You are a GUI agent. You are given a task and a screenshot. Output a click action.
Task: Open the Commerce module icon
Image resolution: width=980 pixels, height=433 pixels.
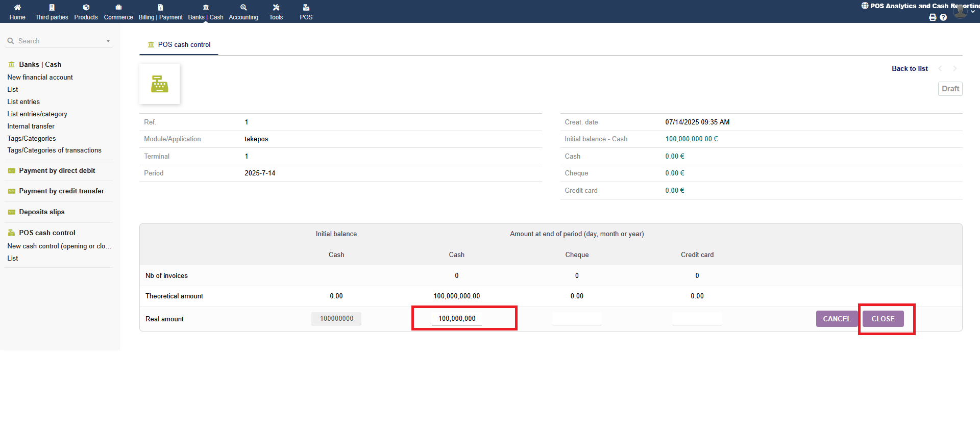(118, 8)
